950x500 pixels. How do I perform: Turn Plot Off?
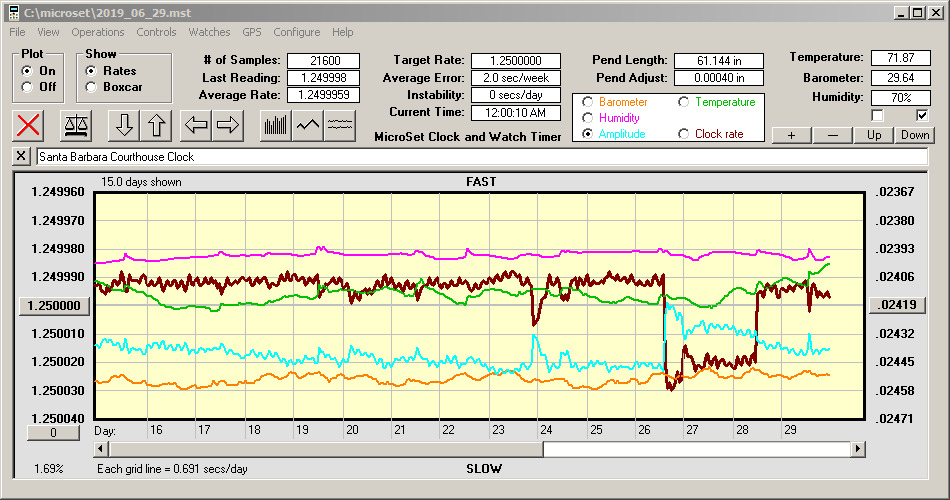pos(27,87)
